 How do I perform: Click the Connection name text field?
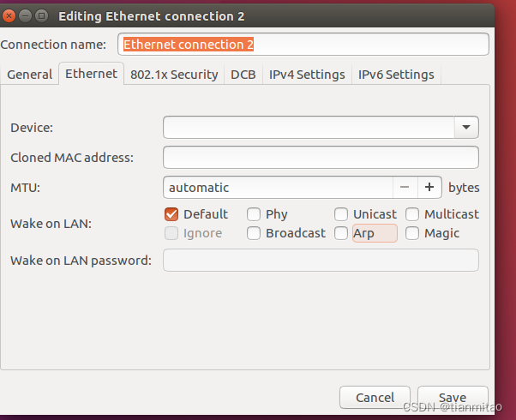(303, 45)
